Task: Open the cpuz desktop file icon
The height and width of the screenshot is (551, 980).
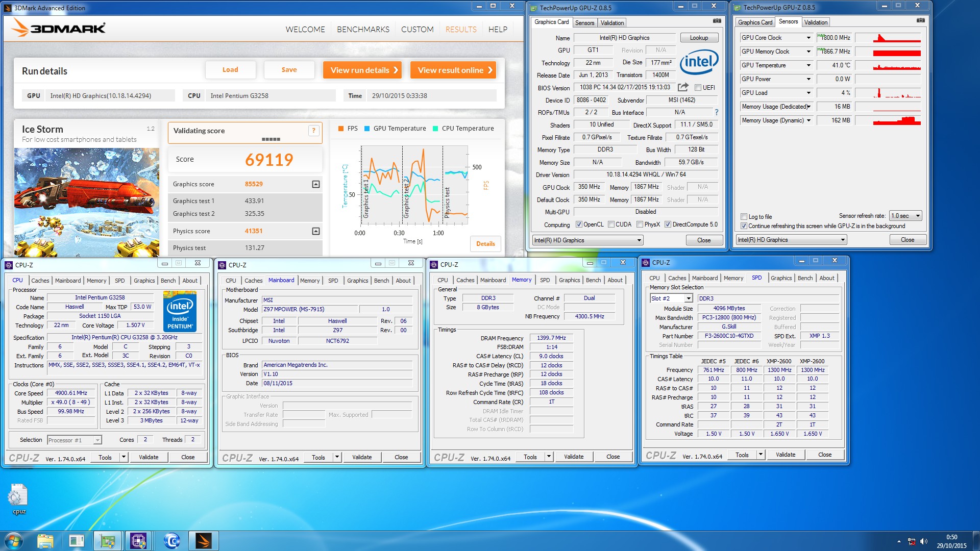Action: pos(19,499)
